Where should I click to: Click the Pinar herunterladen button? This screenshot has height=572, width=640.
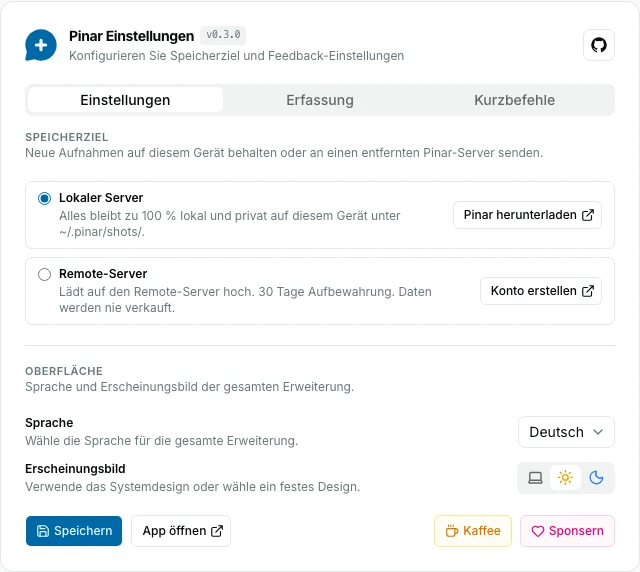[527, 215]
